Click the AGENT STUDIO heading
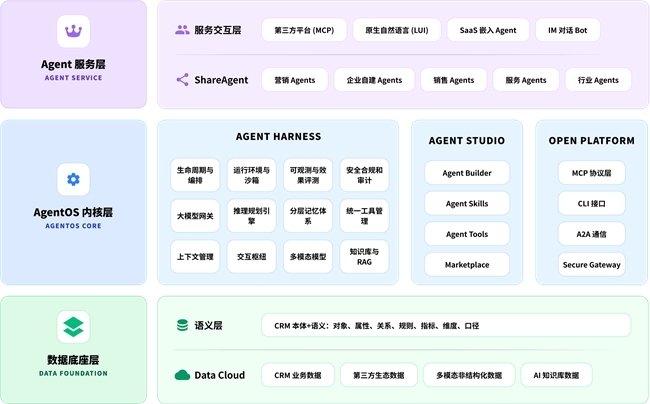Image resolution: width=650 pixels, height=404 pixels. (467, 140)
